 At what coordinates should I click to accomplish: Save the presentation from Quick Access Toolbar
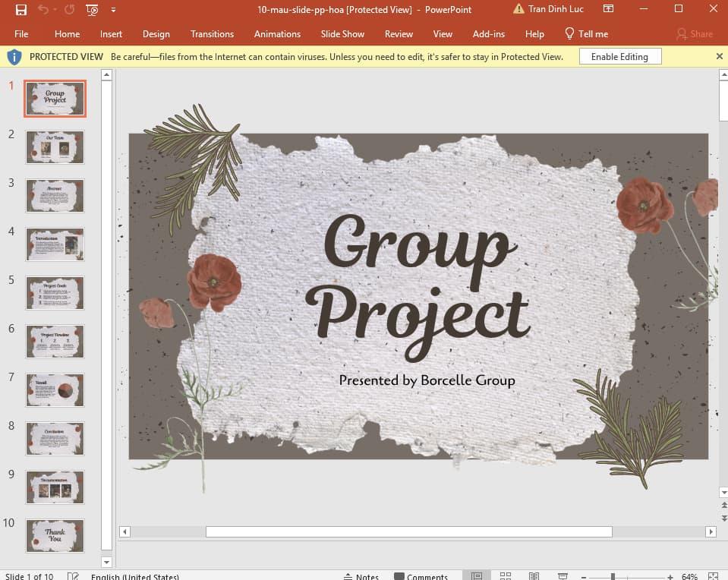point(20,9)
